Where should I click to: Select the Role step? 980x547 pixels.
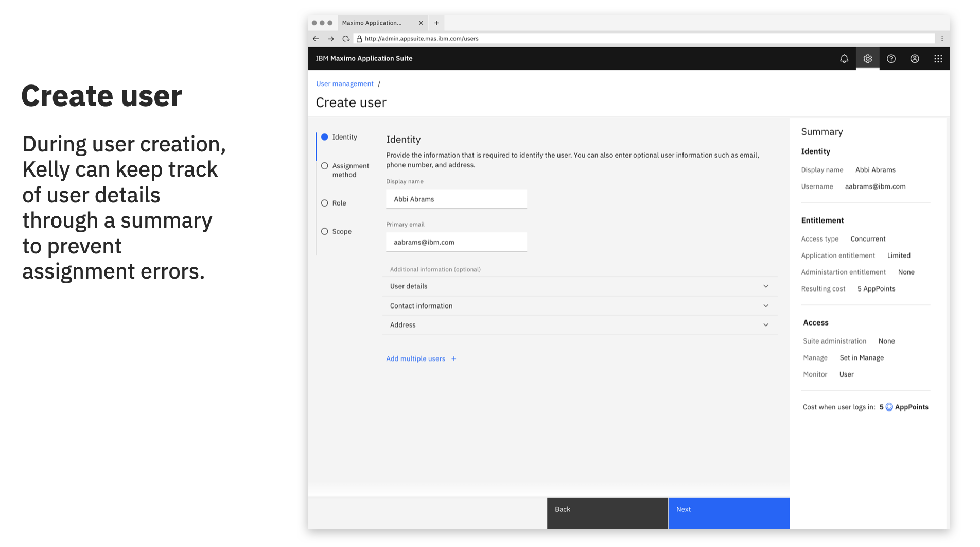click(x=334, y=203)
